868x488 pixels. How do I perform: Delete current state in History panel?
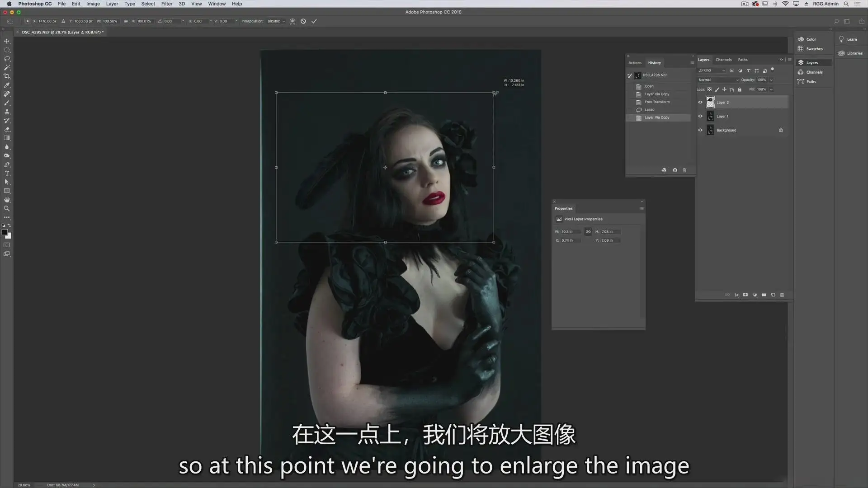click(684, 170)
